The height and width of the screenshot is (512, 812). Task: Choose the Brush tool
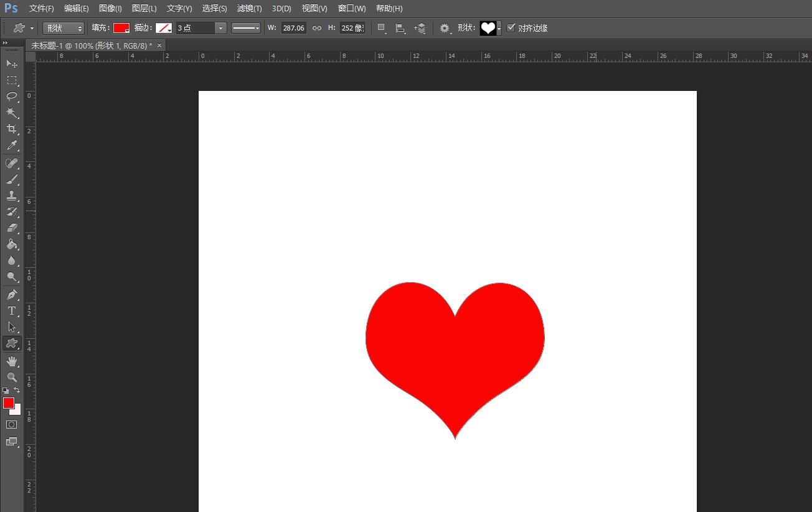coord(11,179)
